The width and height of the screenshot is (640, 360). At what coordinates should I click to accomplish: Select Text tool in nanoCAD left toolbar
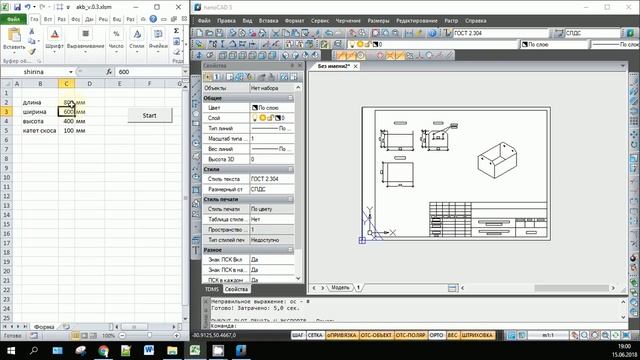[196, 250]
